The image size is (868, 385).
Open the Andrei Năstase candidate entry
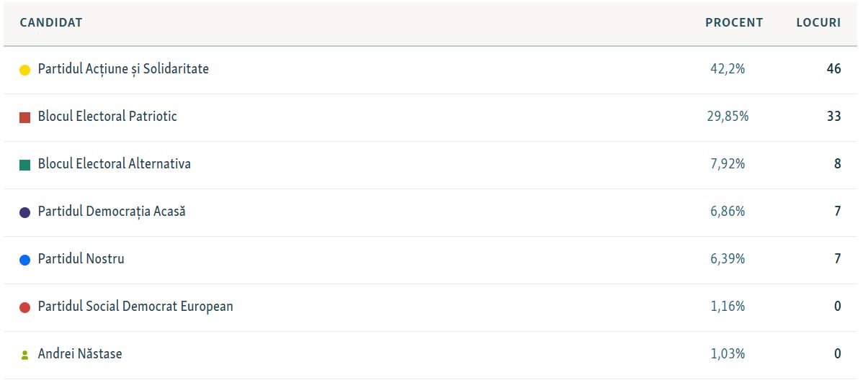click(x=80, y=353)
